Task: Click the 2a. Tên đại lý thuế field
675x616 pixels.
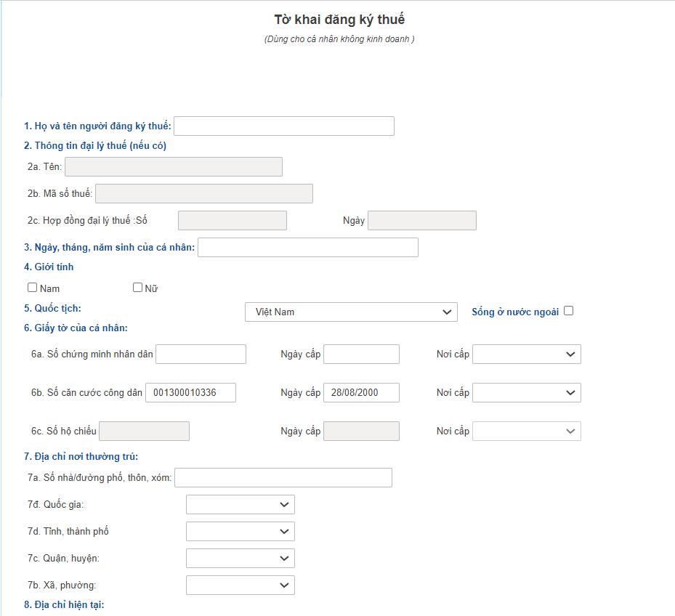Action: 173,167
